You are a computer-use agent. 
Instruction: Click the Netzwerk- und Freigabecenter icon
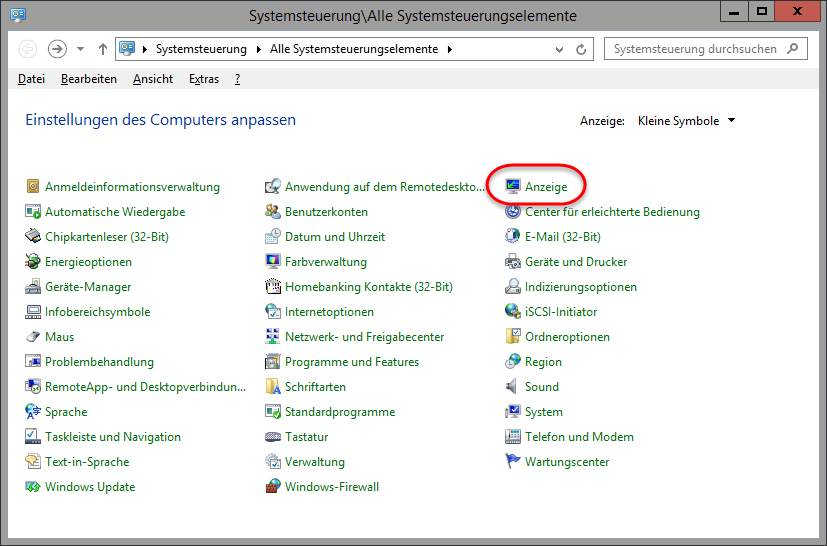coord(273,337)
